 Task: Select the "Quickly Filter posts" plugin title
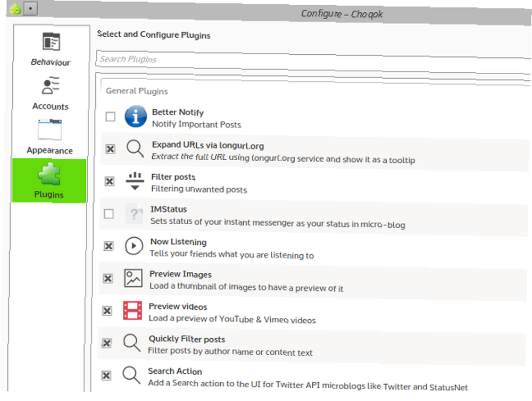187,339
